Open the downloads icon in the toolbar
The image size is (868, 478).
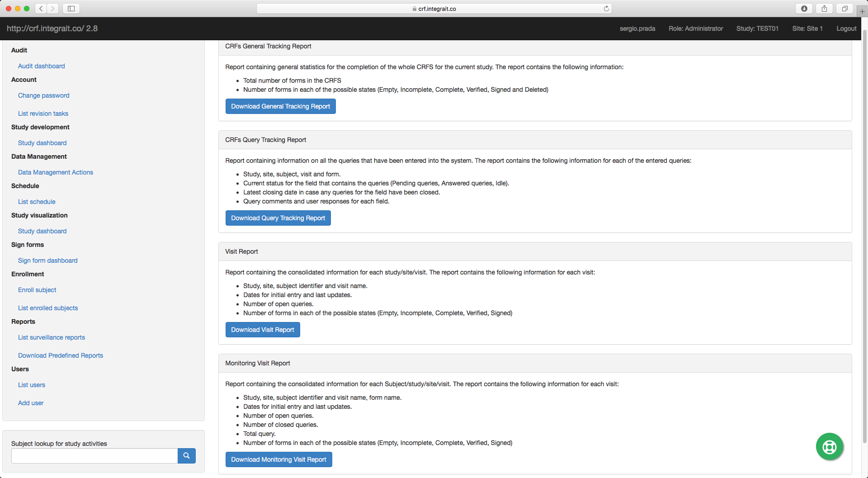(804, 8)
